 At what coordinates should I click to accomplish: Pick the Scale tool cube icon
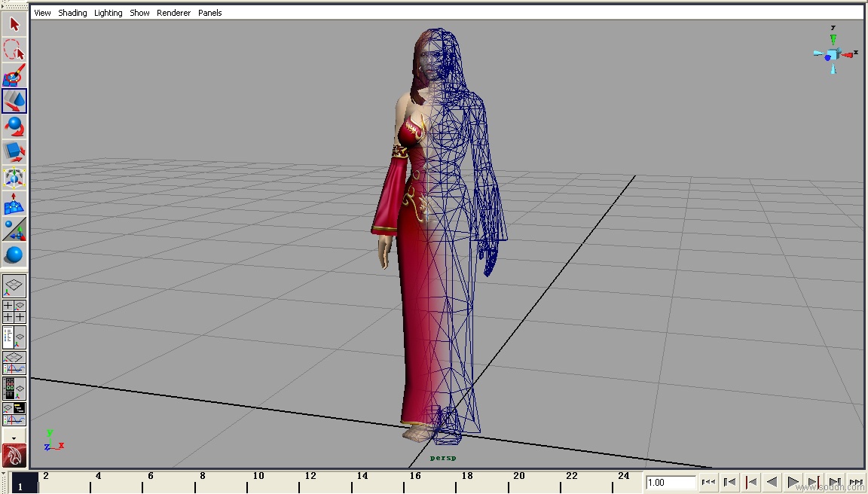click(x=14, y=152)
